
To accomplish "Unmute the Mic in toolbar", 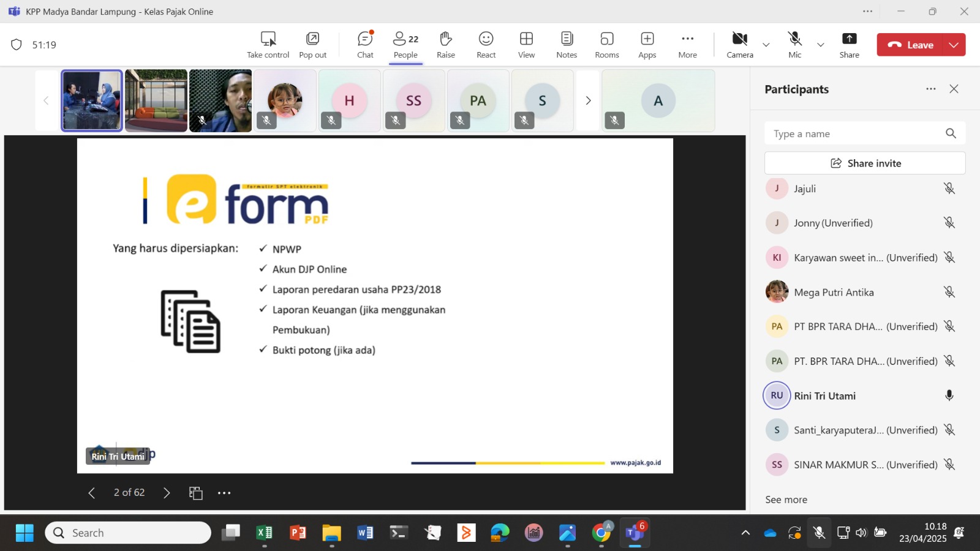I will [794, 45].
